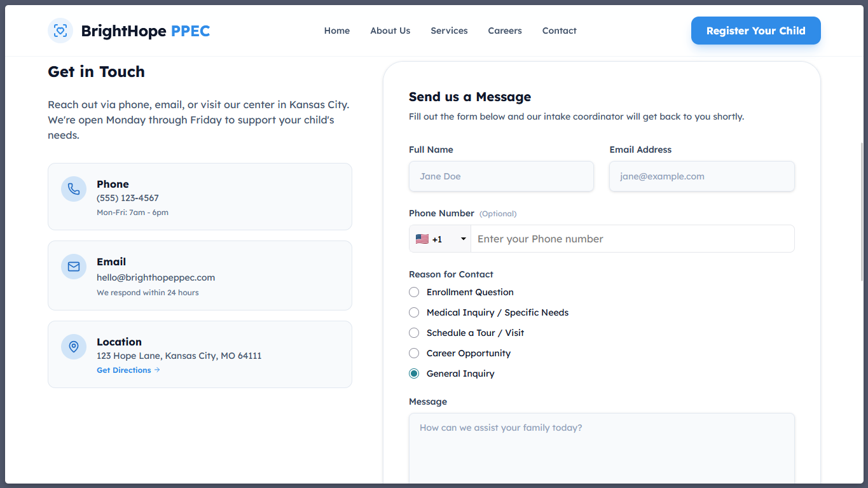This screenshot has width=868, height=488.
Task: Focus the Full Name input field
Action: tap(501, 176)
